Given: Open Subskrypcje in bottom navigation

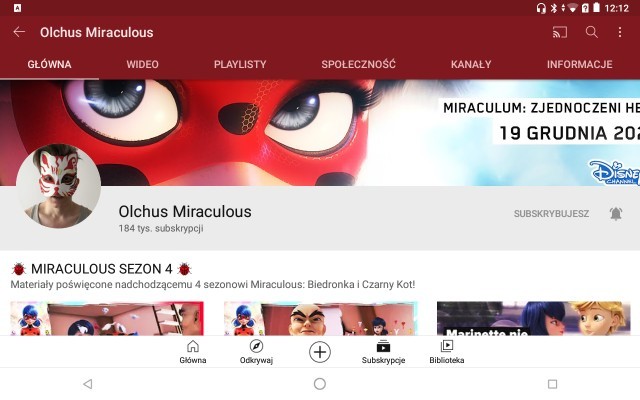Looking at the screenshot, I should tap(383, 352).
